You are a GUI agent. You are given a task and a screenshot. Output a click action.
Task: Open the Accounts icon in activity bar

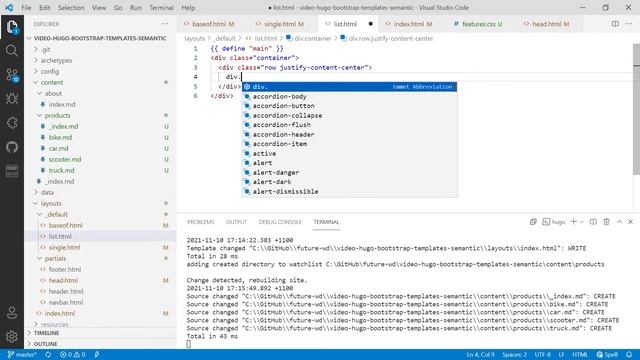click(x=12, y=313)
